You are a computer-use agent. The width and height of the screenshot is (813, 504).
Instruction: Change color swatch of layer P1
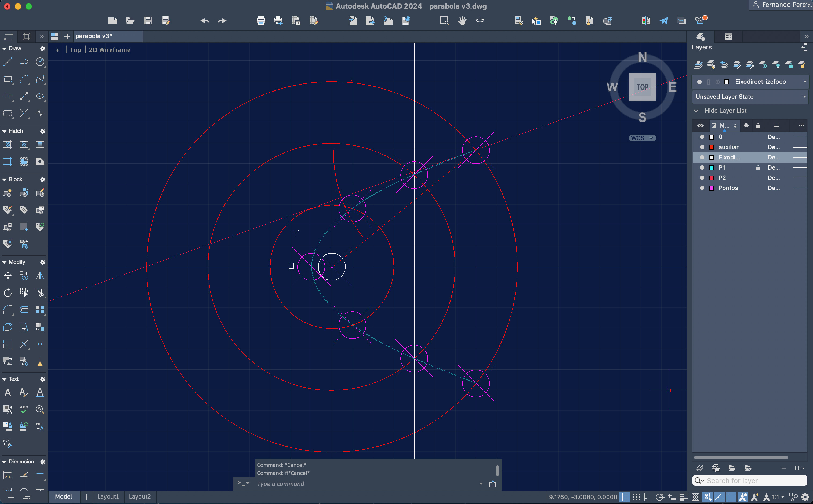point(711,167)
